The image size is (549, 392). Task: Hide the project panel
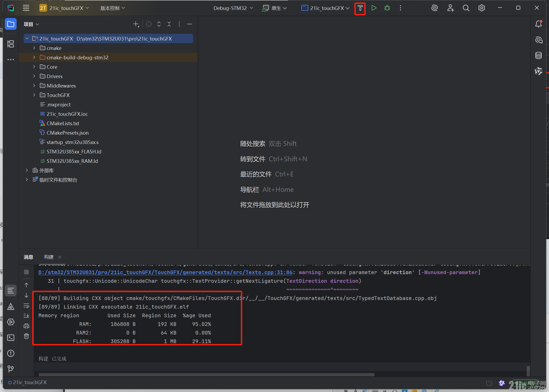(x=190, y=24)
